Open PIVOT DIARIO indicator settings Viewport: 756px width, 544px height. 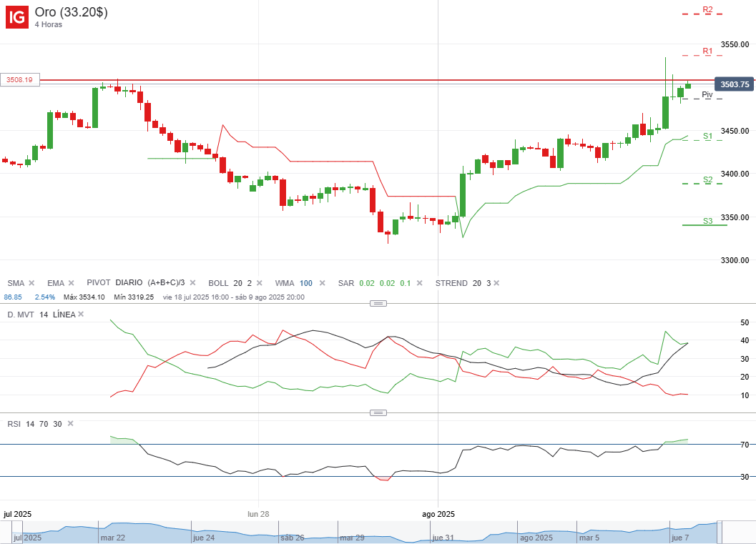[136, 284]
